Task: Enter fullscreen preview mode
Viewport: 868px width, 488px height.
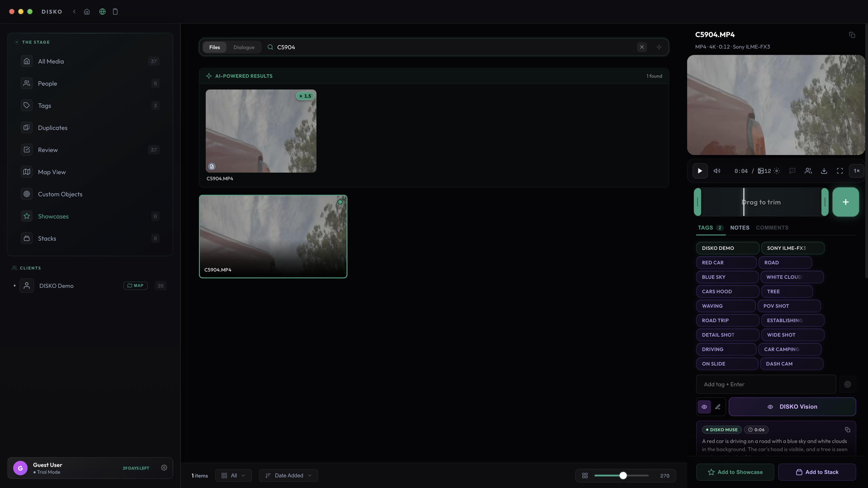Action: click(840, 171)
